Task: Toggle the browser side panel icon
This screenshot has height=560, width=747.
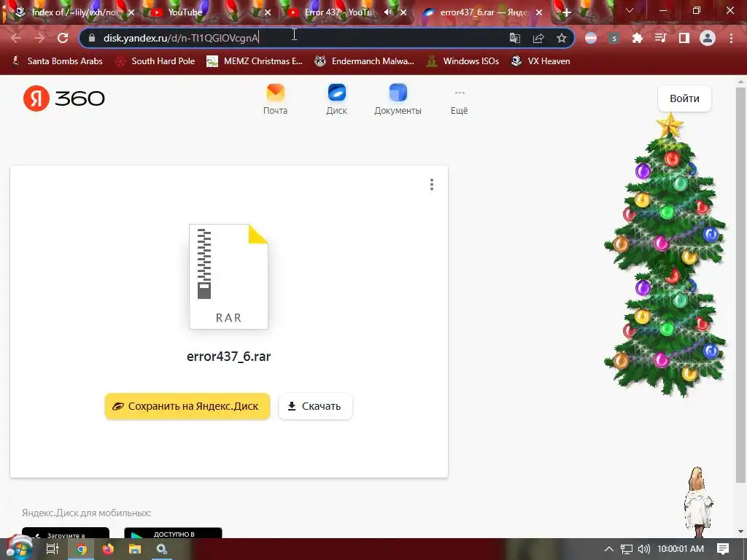Action: (x=684, y=38)
